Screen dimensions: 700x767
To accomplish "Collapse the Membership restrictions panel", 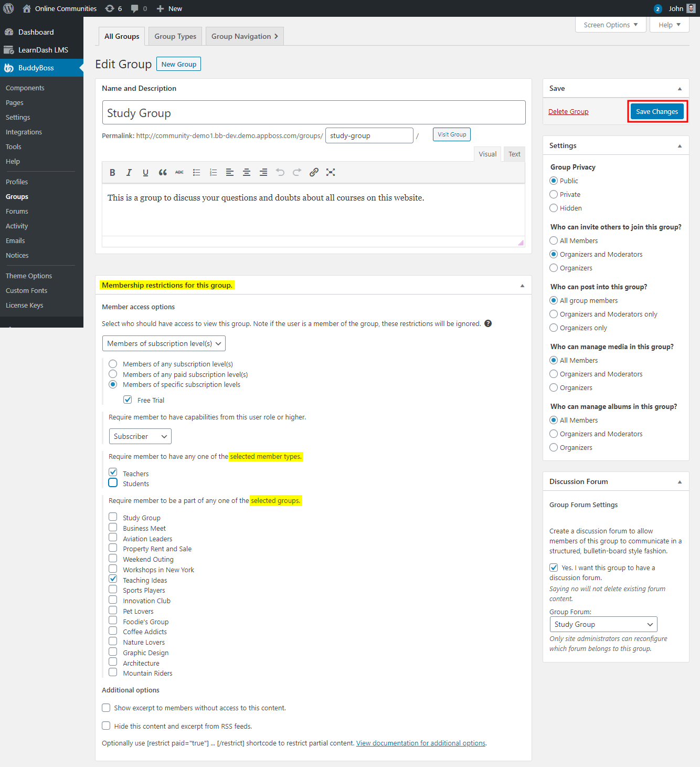I will pyautogui.click(x=522, y=285).
